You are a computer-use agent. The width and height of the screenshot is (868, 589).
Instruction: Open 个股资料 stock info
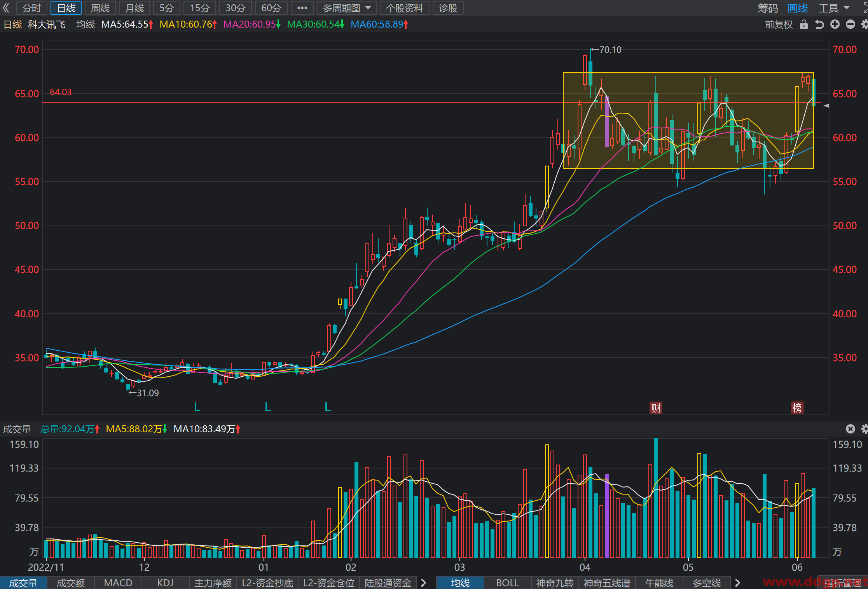404,8
